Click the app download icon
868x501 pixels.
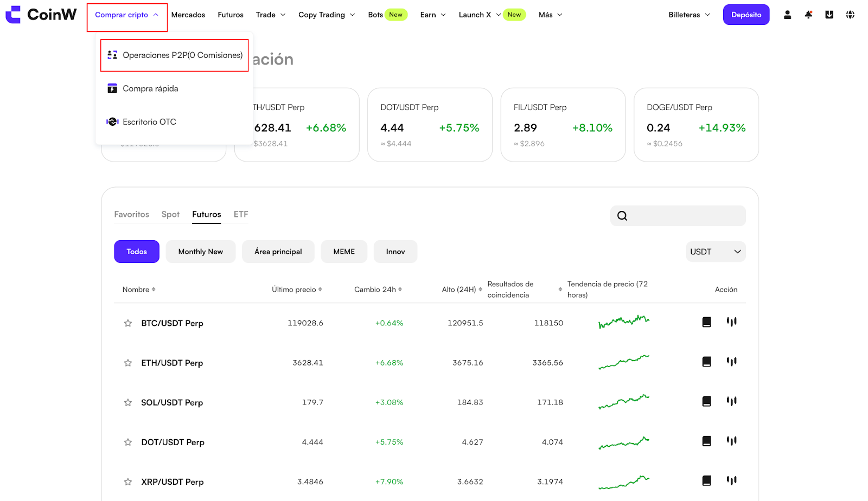point(829,15)
